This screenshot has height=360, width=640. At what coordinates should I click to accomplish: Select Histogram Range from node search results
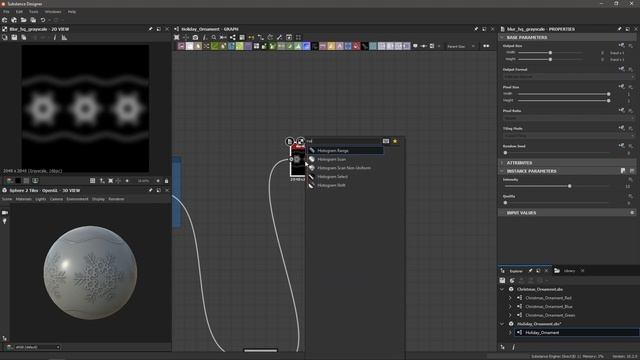pyautogui.click(x=345, y=151)
